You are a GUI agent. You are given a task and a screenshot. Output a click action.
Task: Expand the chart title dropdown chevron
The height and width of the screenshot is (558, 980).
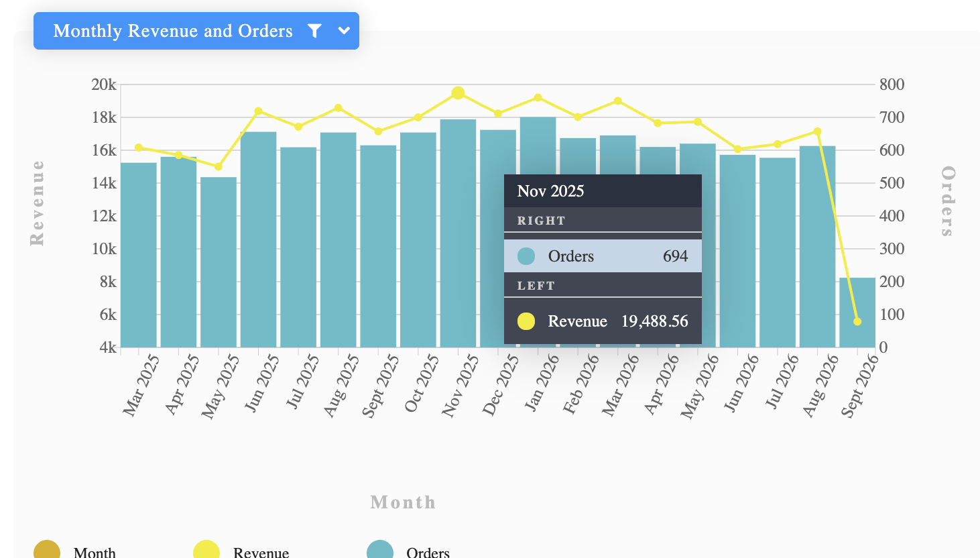344,31
